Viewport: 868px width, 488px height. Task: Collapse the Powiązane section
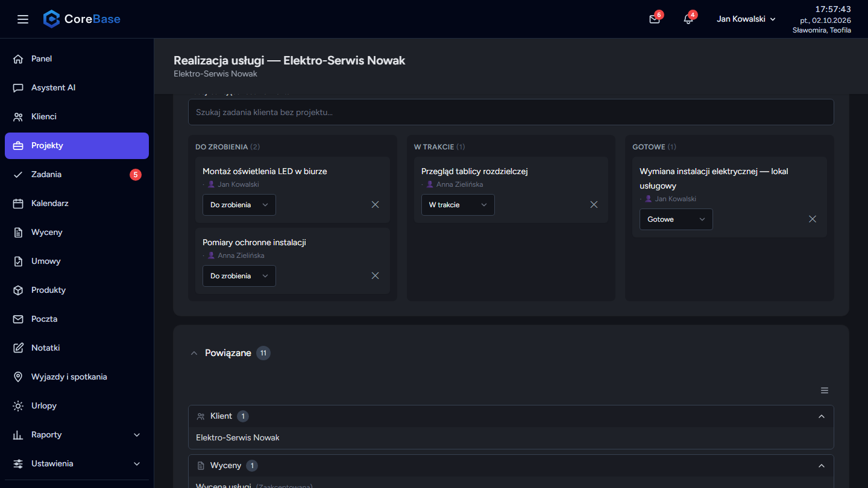click(194, 353)
